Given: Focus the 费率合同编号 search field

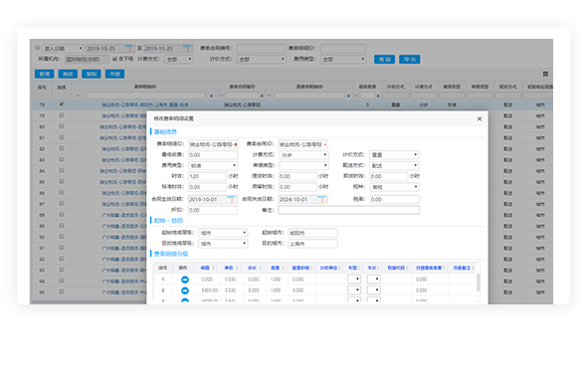Looking at the screenshot, I should click(x=261, y=49).
